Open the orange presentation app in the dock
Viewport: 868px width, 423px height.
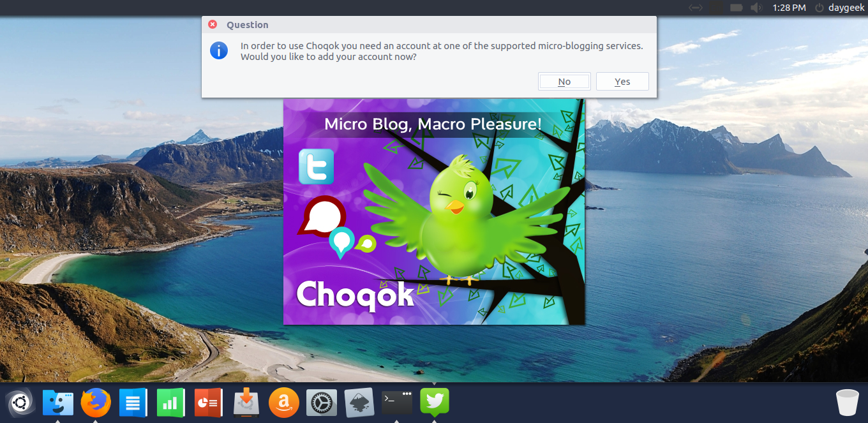point(208,403)
